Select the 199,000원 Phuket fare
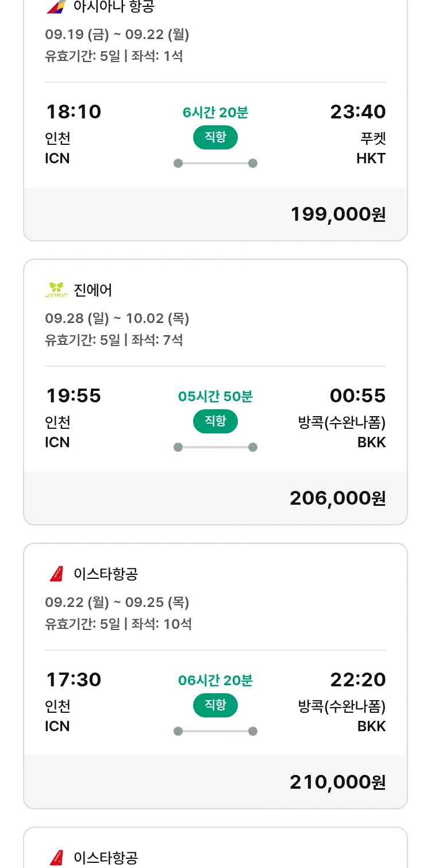The height and width of the screenshot is (868, 431). [x=338, y=214]
